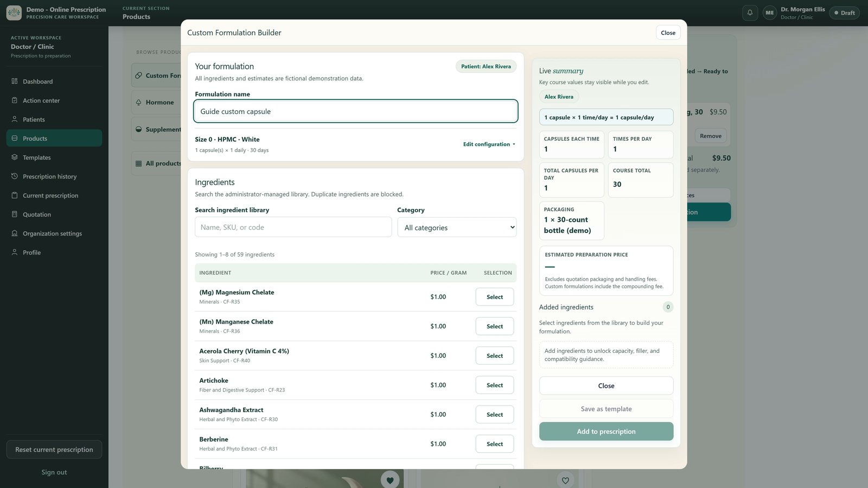The height and width of the screenshot is (488, 868).
Task: Click the Added ingredients count badge
Action: (668, 307)
